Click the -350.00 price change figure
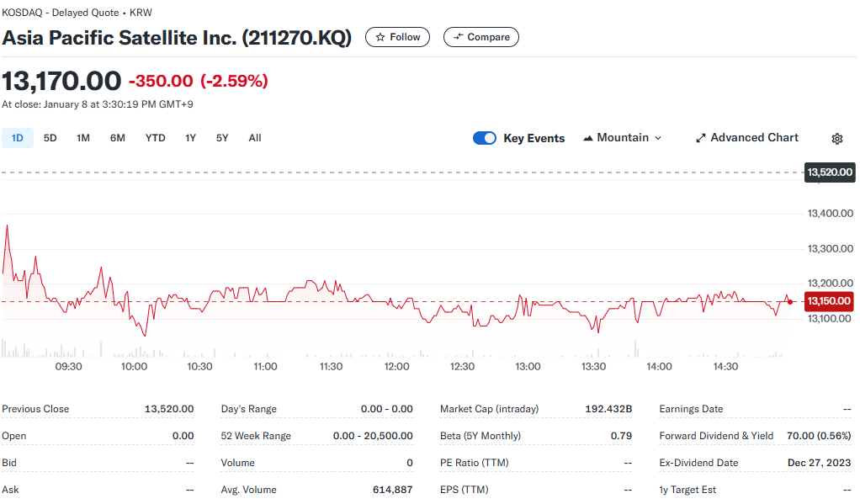The image size is (860, 504). (161, 81)
